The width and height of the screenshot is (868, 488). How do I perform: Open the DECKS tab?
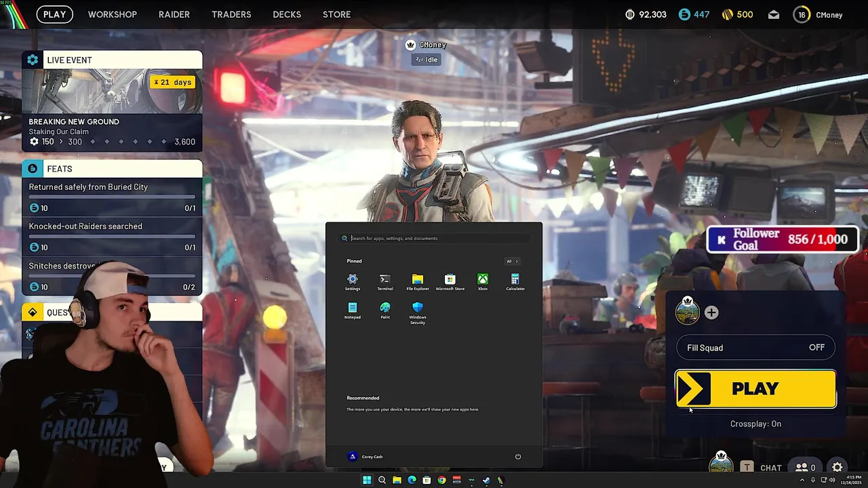[287, 14]
